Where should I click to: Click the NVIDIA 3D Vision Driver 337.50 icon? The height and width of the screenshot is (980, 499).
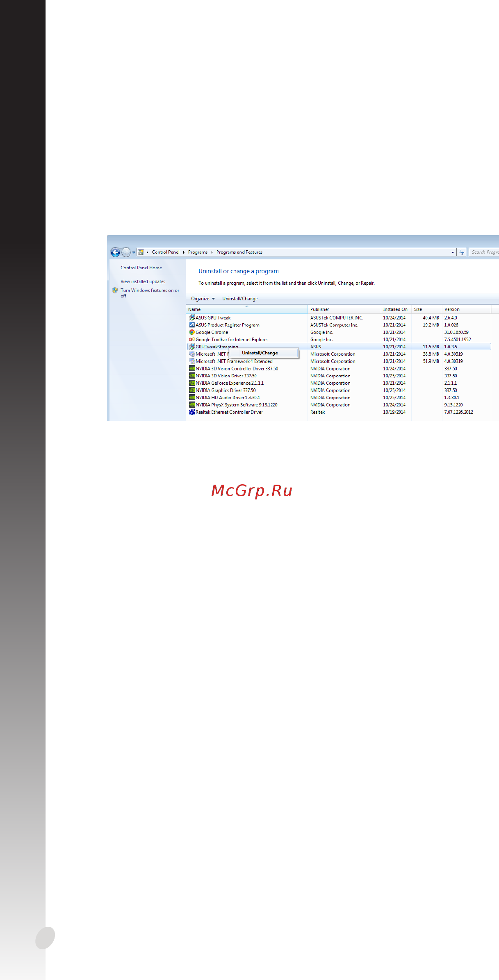pyautogui.click(x=192, y=376)
